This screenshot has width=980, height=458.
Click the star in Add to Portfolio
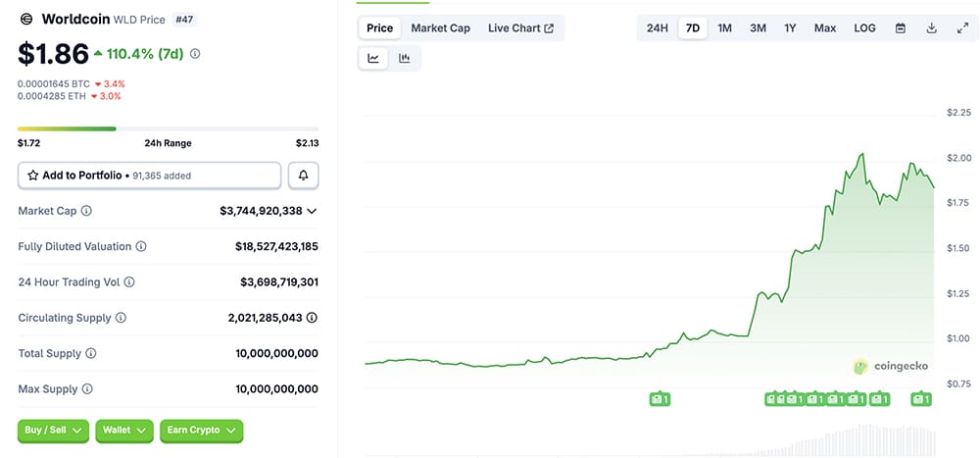coord(33,176)
